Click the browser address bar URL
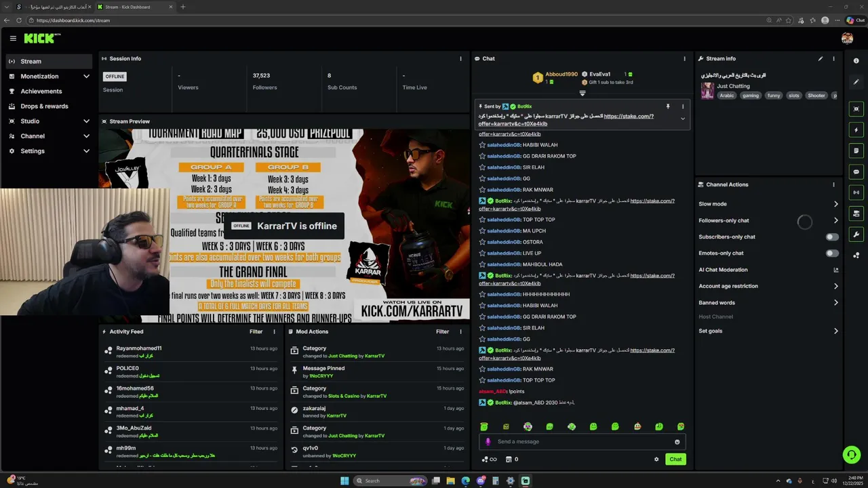Image resolution: width=868 pixels, height=488 pixels. pyautogui.click(x=73, y=20)
